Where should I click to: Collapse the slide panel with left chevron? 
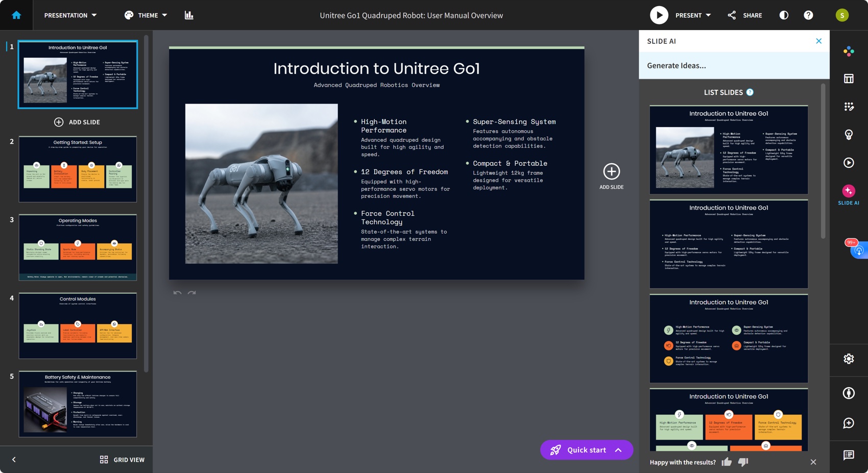(14, 460)
